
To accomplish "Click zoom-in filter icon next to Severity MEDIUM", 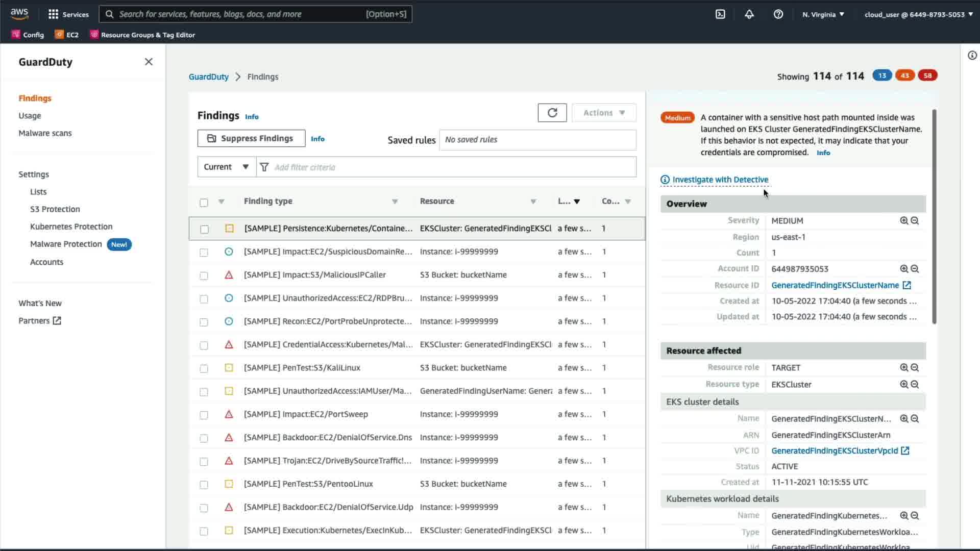I will 904,220.
